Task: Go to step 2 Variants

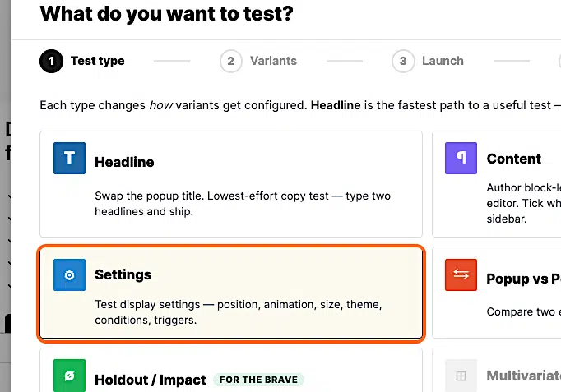Action: 258,61
